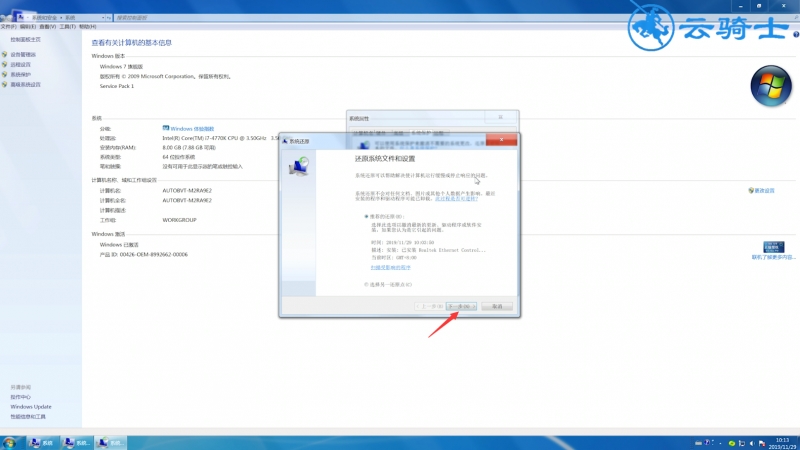Screen dimensions: 800x450
Task: Open the Windows 体验指数 link
Action: point(192,129)
